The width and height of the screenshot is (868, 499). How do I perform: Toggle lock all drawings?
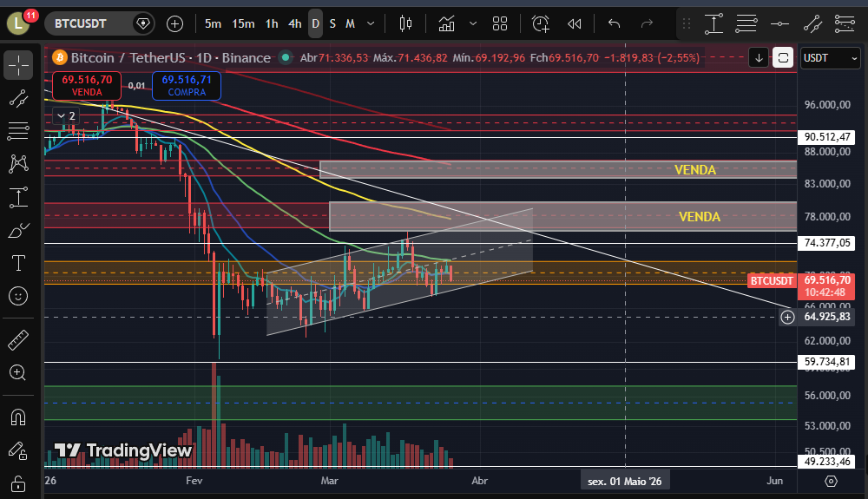18,484
